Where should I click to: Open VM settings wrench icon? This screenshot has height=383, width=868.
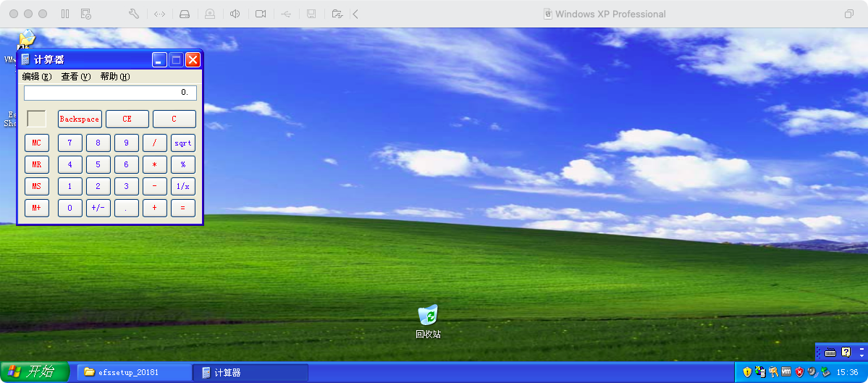134,14
